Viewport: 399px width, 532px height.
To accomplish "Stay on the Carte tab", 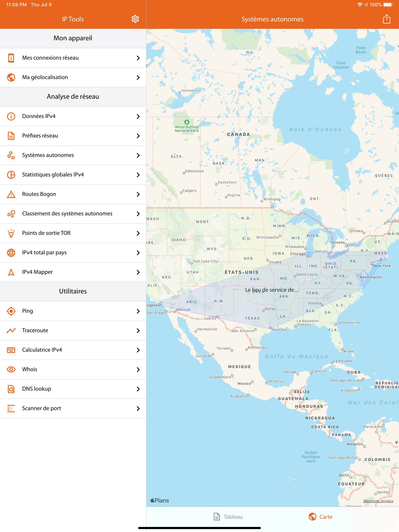I will (320, 516).
